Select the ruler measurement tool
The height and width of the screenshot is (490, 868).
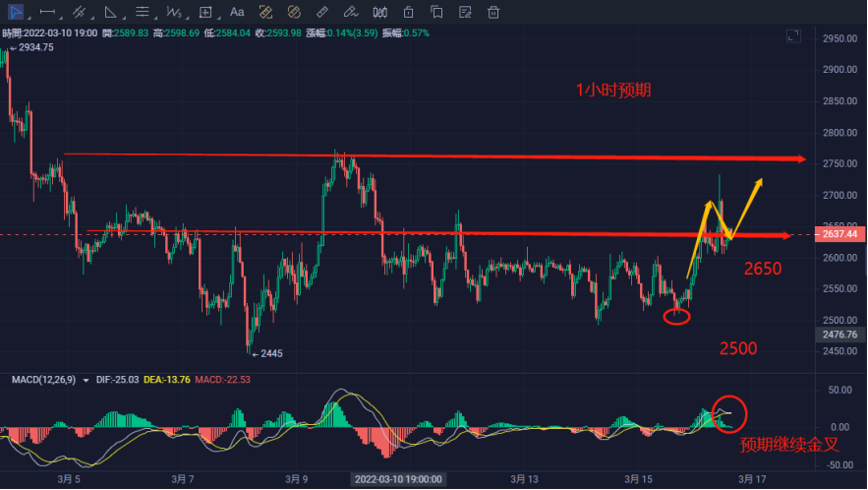tap(321, 12)
